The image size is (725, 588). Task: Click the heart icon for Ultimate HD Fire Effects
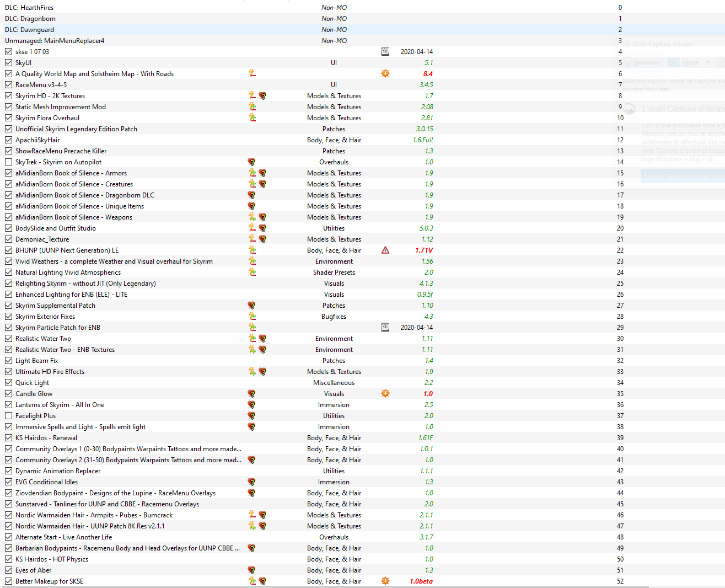(x=262, y=371)
